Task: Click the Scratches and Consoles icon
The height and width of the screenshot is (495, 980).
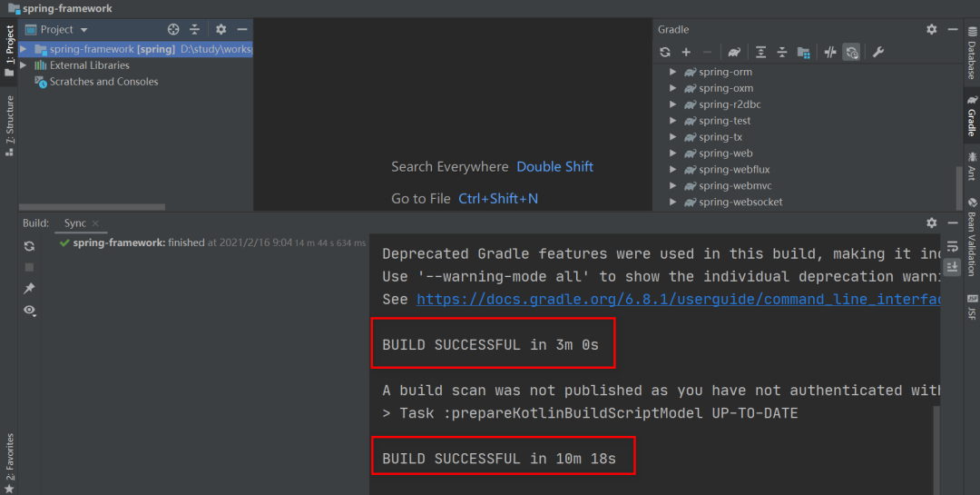Action: click(41, 82)
